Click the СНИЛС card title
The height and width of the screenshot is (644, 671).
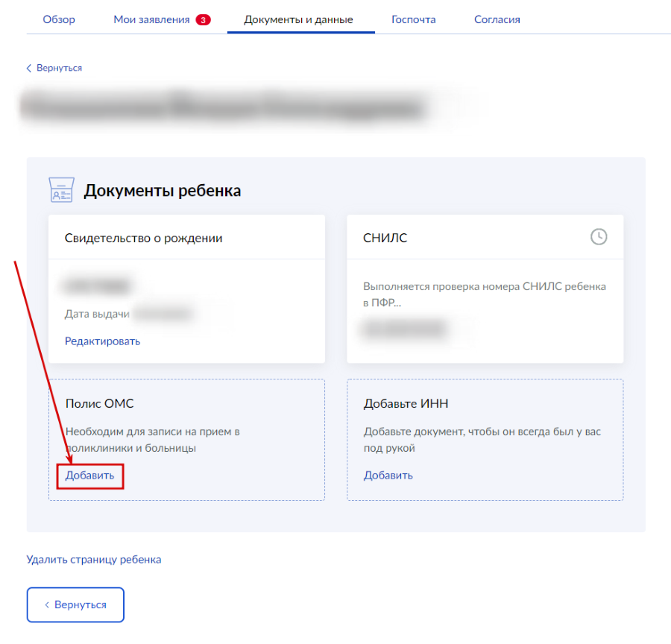click(x=385, y=239)
